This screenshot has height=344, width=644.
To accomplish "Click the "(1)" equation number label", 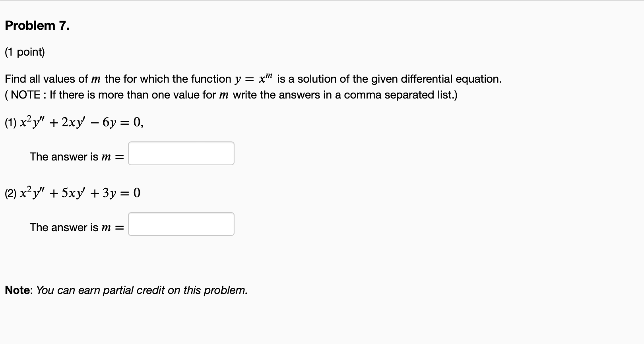I will [11, 123].
